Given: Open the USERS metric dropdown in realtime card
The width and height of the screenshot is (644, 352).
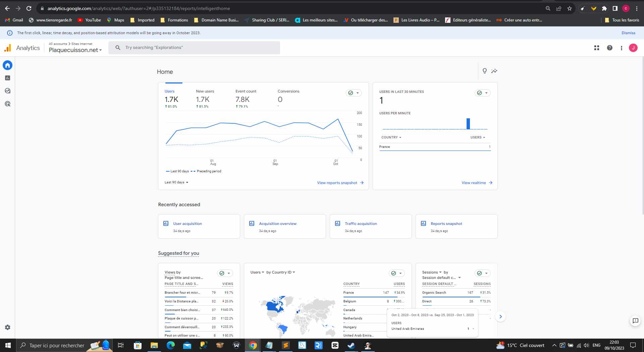Looking at the screenshot, I should [478, 137].
